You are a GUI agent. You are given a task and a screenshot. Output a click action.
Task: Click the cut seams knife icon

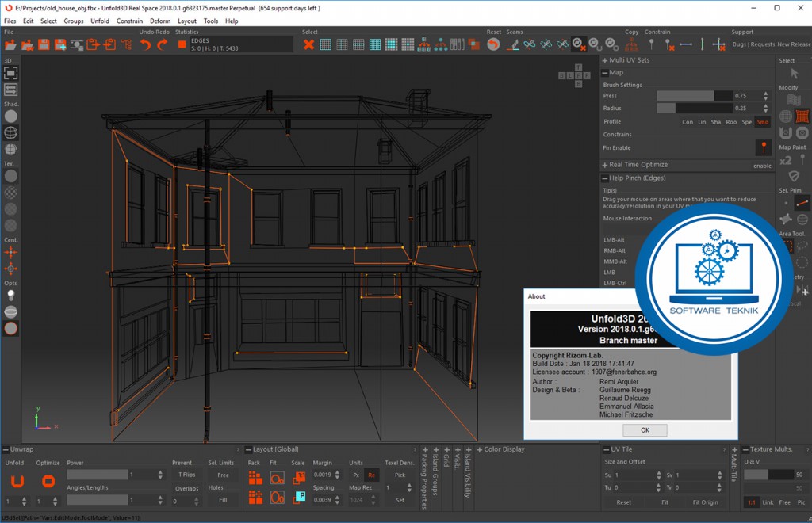click(513, 45)
